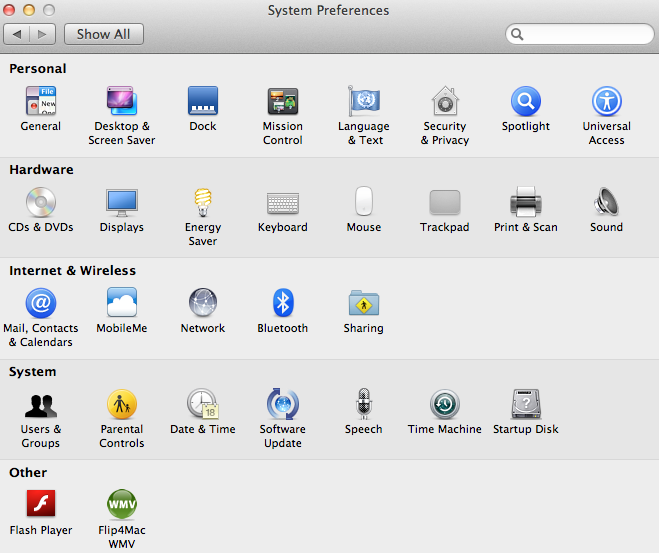659x553 pixels.
Task: Close the System Preferences window
Action: [9, 10]
